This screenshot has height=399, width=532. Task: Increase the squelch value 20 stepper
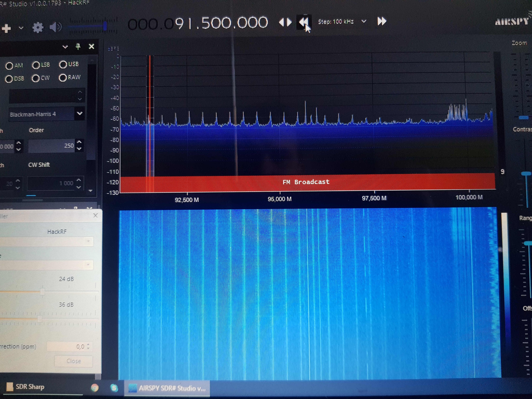click(18, 180)
